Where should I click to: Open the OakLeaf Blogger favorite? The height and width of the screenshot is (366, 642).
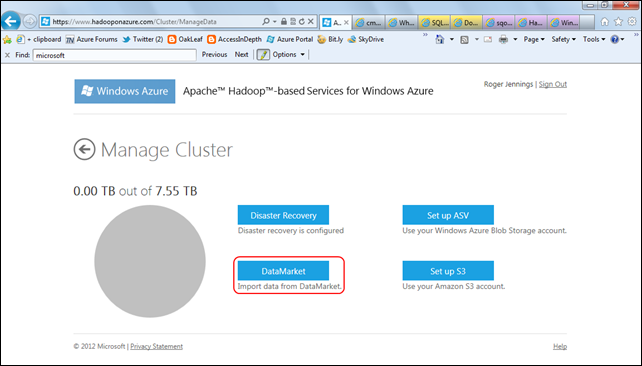click(185, 39)
